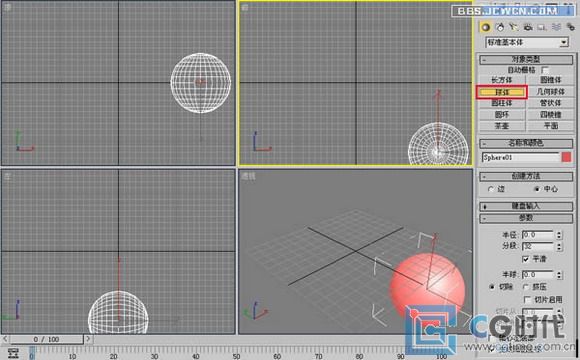Select the 中心 creation method radio
Viewport: 580px width, 360px height.
pos(537,189)
